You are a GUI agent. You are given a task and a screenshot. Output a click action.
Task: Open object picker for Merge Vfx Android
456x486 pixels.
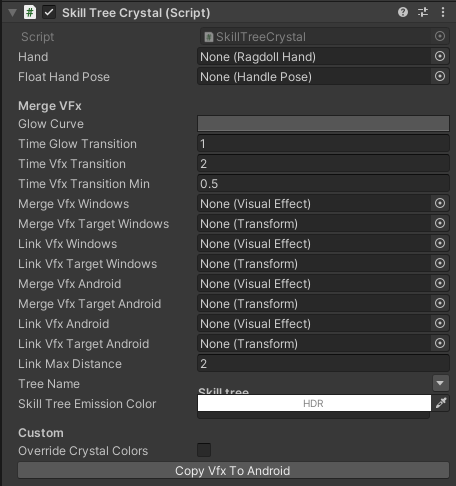(440, 283)
